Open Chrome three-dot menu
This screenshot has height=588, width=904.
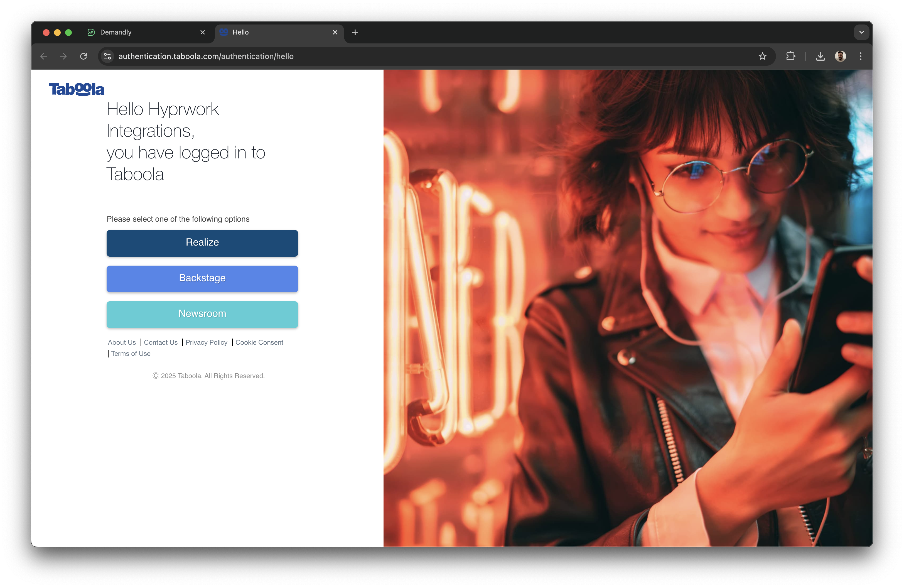pyautogui.click(x=860, y=56)
